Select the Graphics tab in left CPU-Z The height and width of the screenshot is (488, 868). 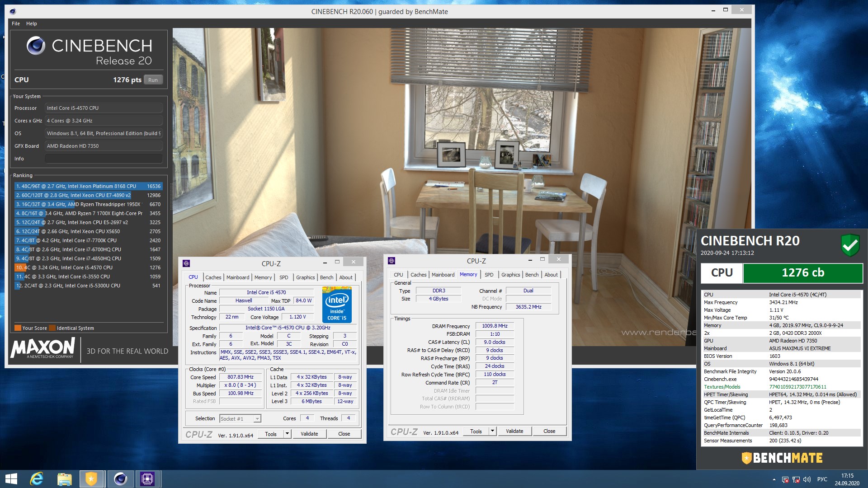click(x=305, y=277)
